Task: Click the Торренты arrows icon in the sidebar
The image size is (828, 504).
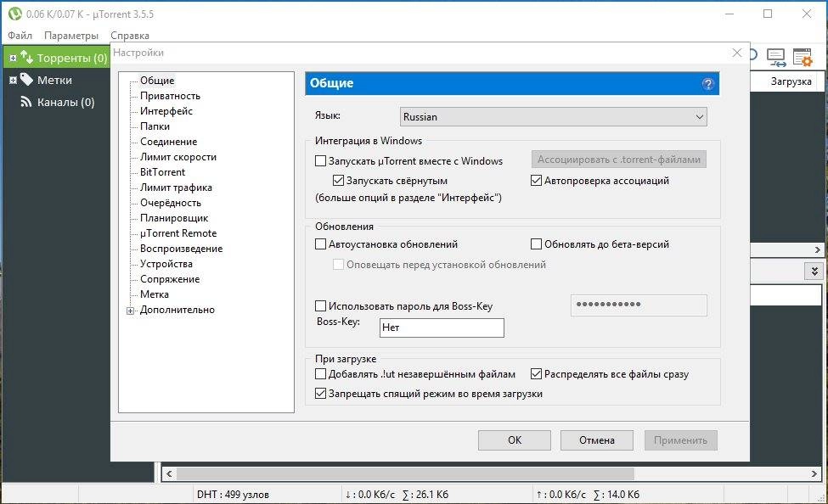Action: [x=26, y=57]
